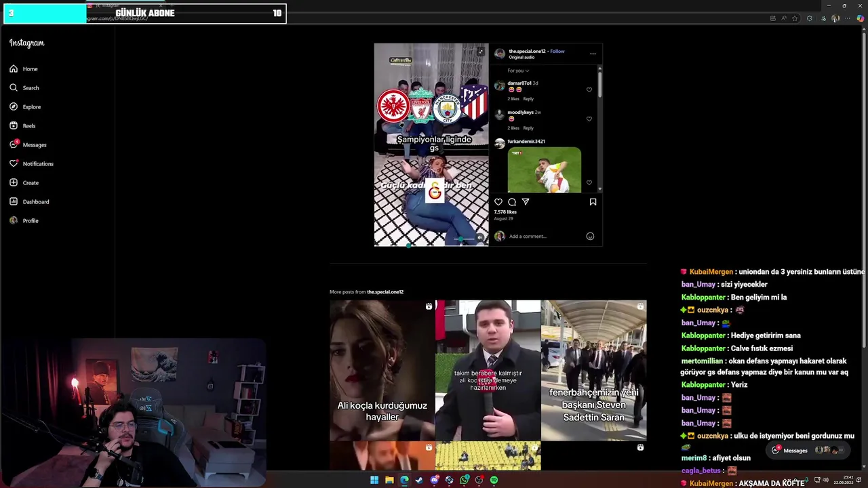The image size is (868, 488).
Task: Open Notifications in sidebar
Action: pos(31,164)
